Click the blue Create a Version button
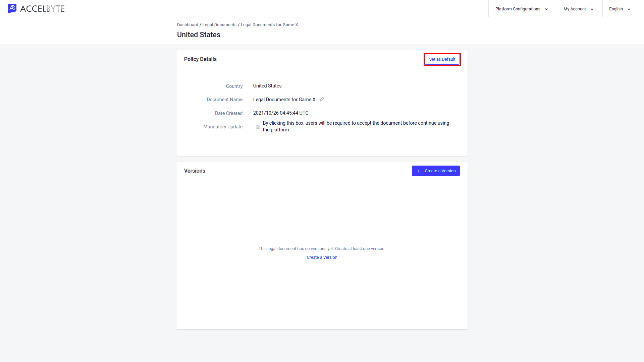Screen dimensions: 644x362 coord(436,171)
